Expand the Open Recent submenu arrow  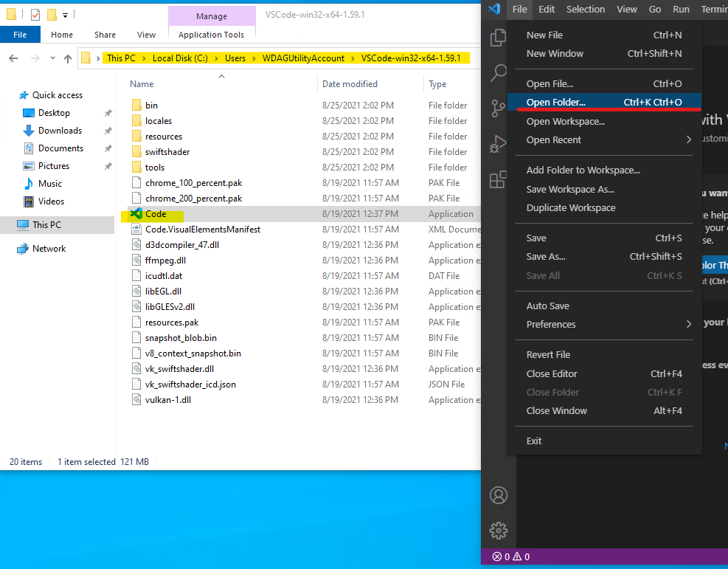(688, 139)
